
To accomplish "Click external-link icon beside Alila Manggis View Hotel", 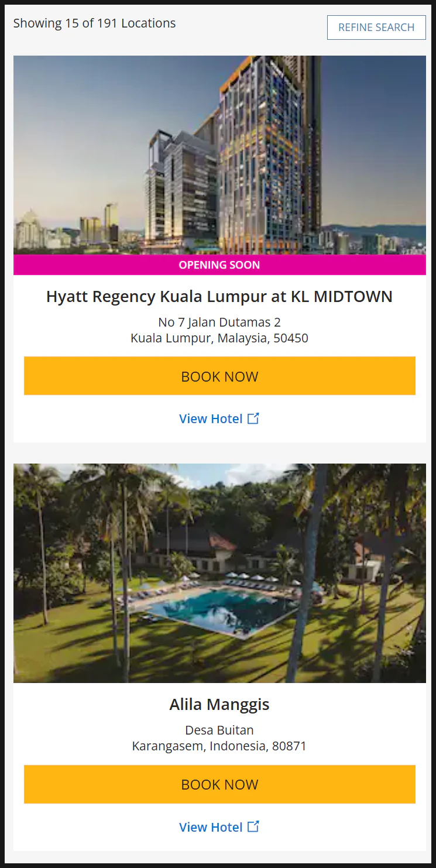I will [253, 826].
